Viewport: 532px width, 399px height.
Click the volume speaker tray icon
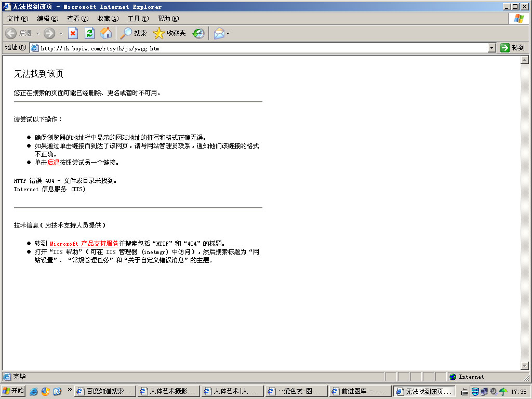(x=494, y=392)
